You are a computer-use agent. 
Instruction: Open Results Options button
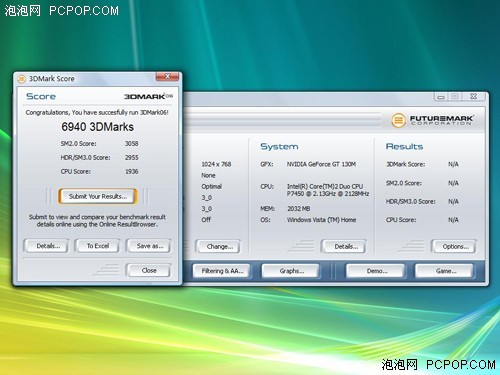454,247
